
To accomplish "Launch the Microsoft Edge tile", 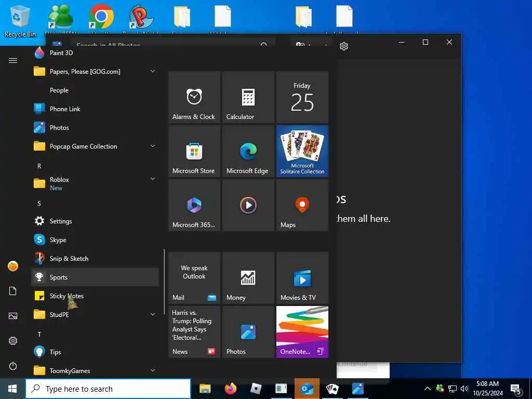I will (x=248, y=151).
